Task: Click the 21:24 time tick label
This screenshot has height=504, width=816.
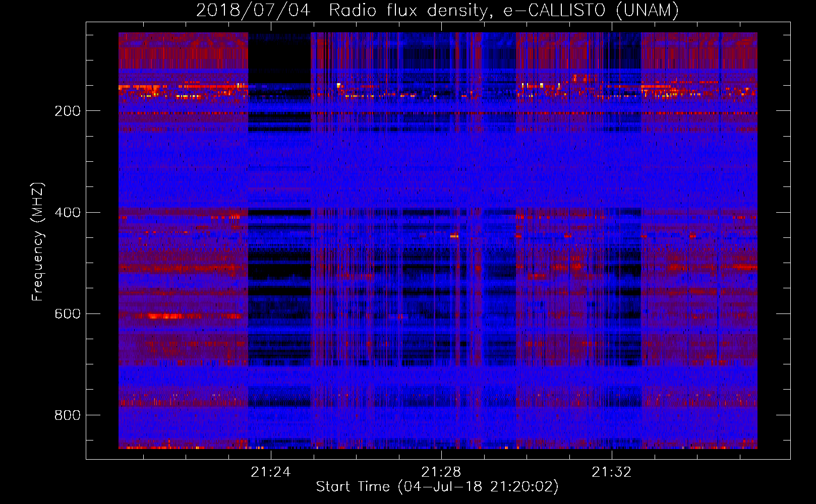Action: (271, 472)
